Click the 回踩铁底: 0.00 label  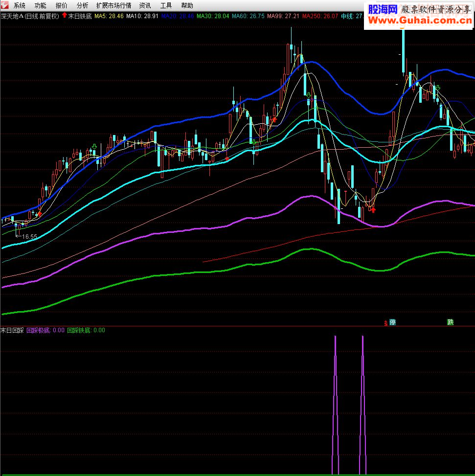click(x=86, y=330)
